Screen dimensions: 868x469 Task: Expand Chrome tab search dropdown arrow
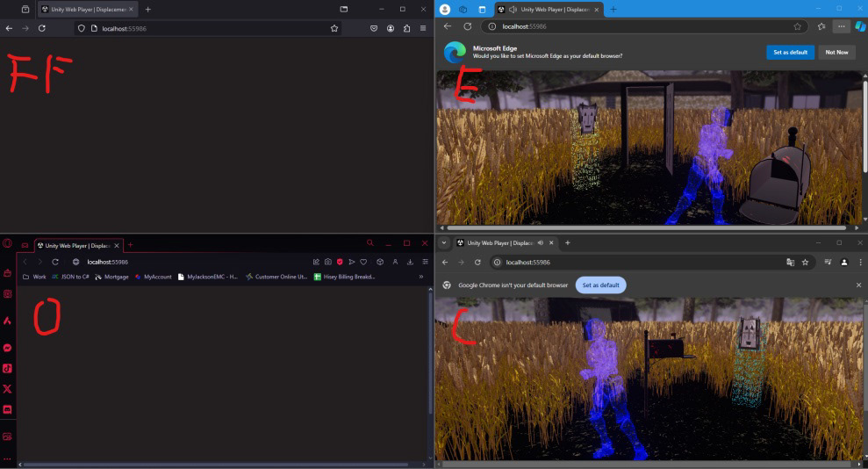444,243
